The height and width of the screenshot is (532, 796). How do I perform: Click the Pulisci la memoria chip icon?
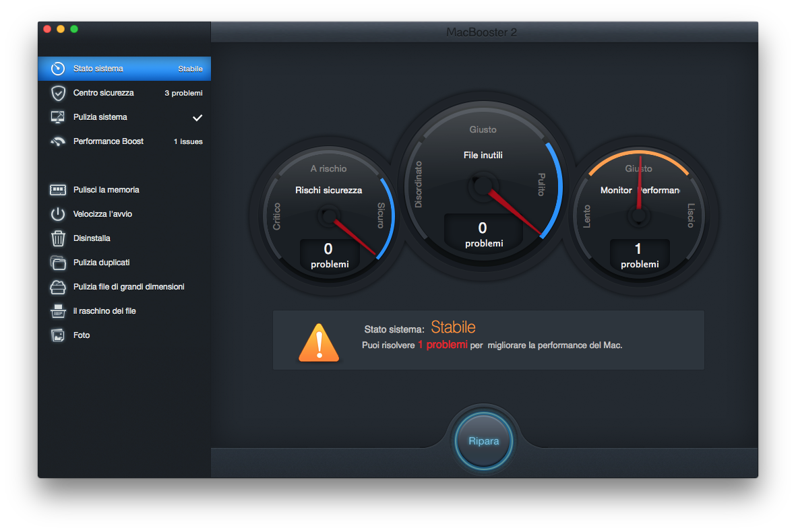pos(58,190)
